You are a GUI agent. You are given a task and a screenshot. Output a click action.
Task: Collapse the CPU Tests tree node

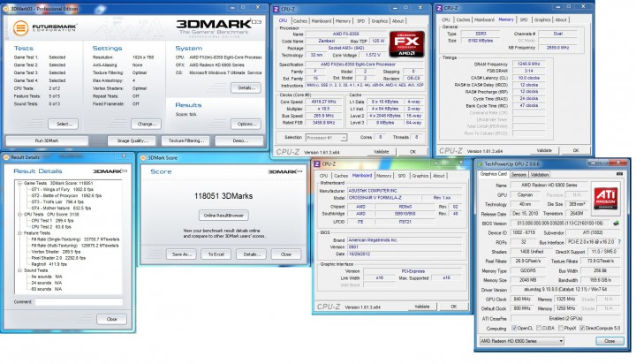click(19, 215)
